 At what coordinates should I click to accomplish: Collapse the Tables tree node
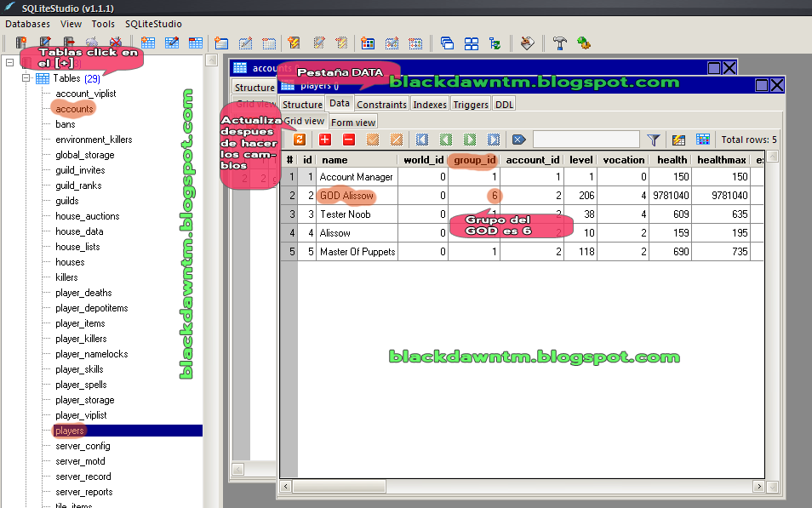[x=26, y=78]
